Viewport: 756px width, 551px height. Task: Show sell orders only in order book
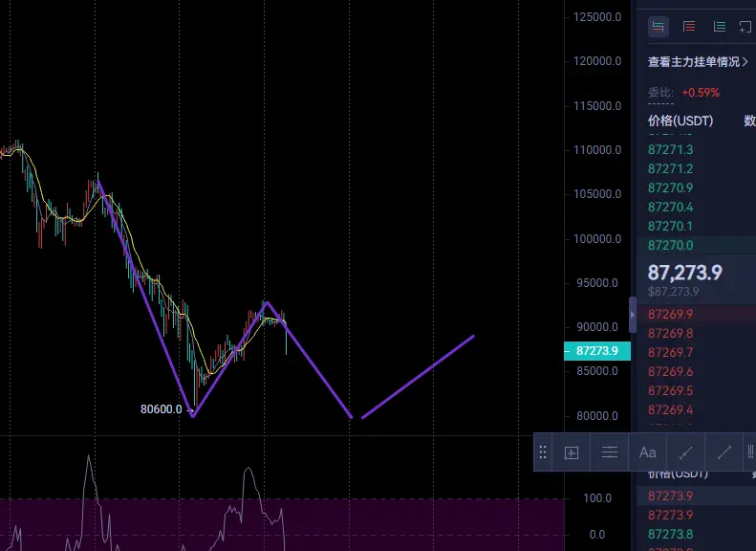[689, 27]
